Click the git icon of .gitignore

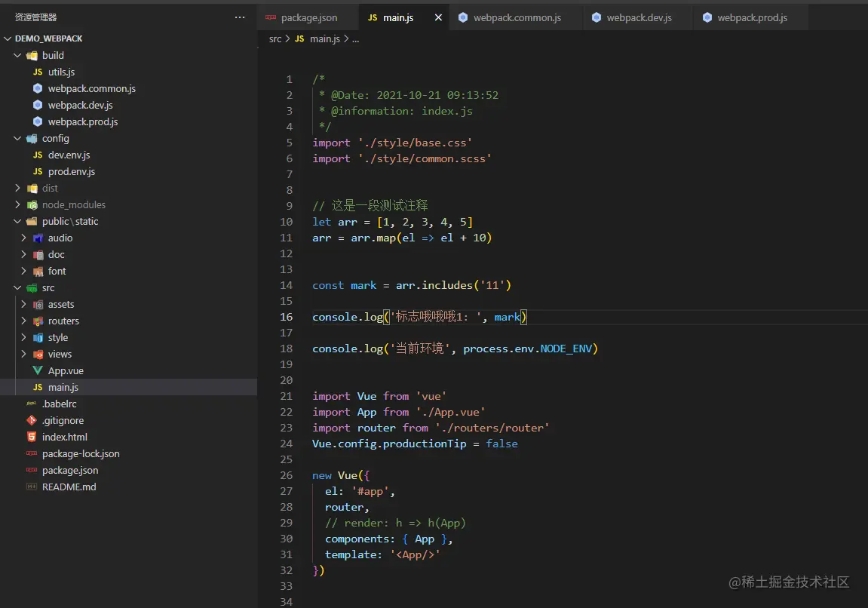click(x=32, y=420)
